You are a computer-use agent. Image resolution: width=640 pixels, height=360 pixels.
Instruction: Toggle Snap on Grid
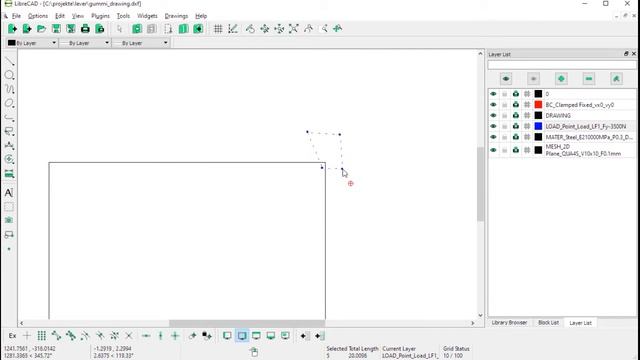41,336
